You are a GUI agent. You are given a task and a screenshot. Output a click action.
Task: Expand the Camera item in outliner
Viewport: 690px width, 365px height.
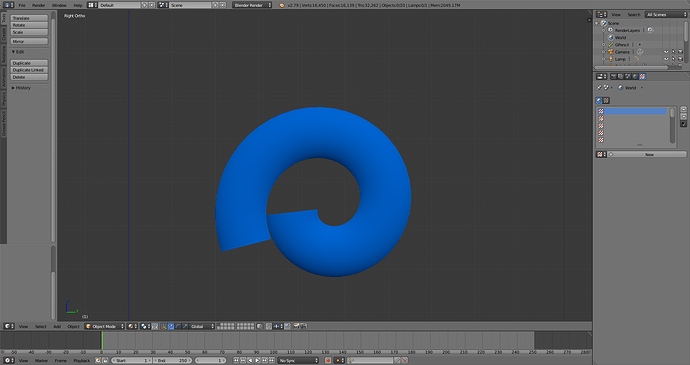pyautogui.click(x=603, y=52)
